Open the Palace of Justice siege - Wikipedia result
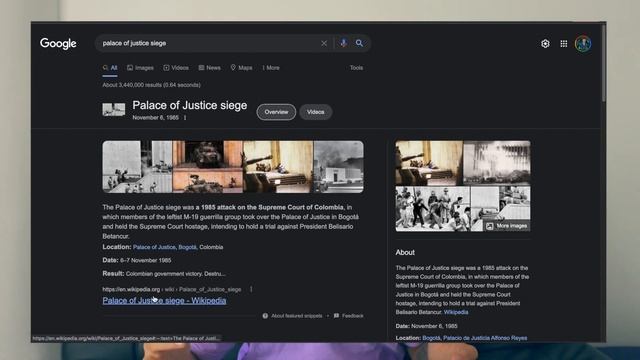Screen dimensions: 640x360 pos(164,301)
